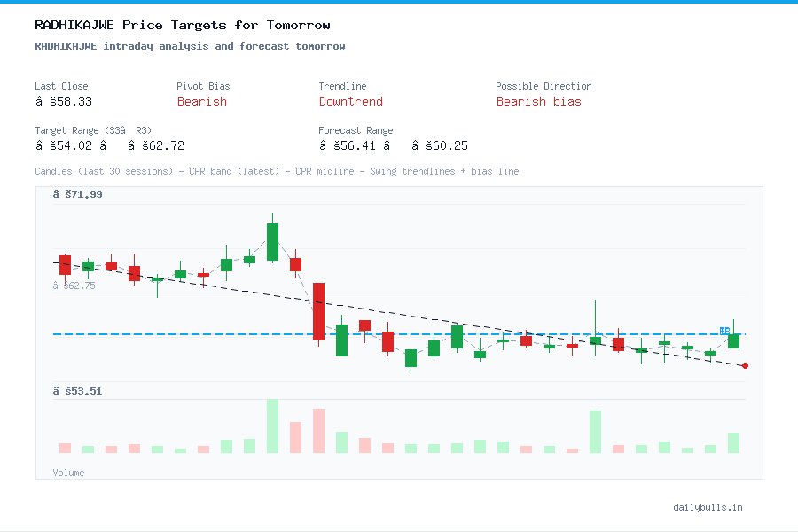Click the "Forecast Range" label
The height and width of the screenshot is (532, 798).
tap(356, 130)
